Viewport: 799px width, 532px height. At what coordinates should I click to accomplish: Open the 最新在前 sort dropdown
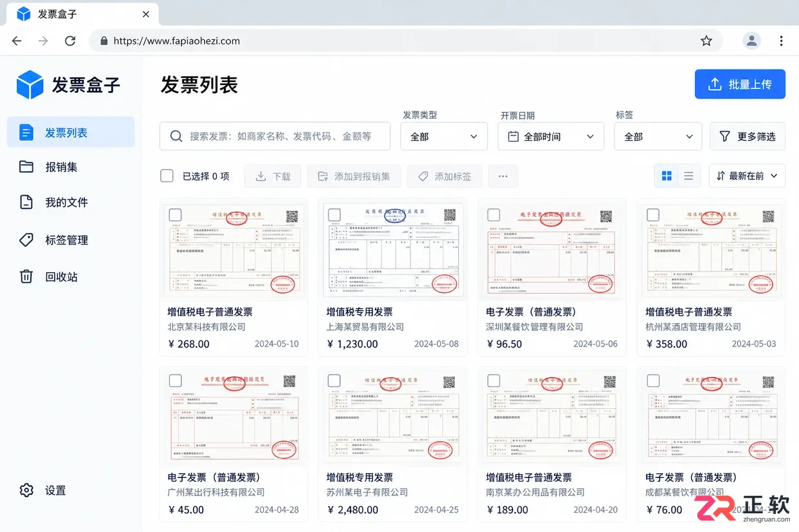(x=747, y=176)
